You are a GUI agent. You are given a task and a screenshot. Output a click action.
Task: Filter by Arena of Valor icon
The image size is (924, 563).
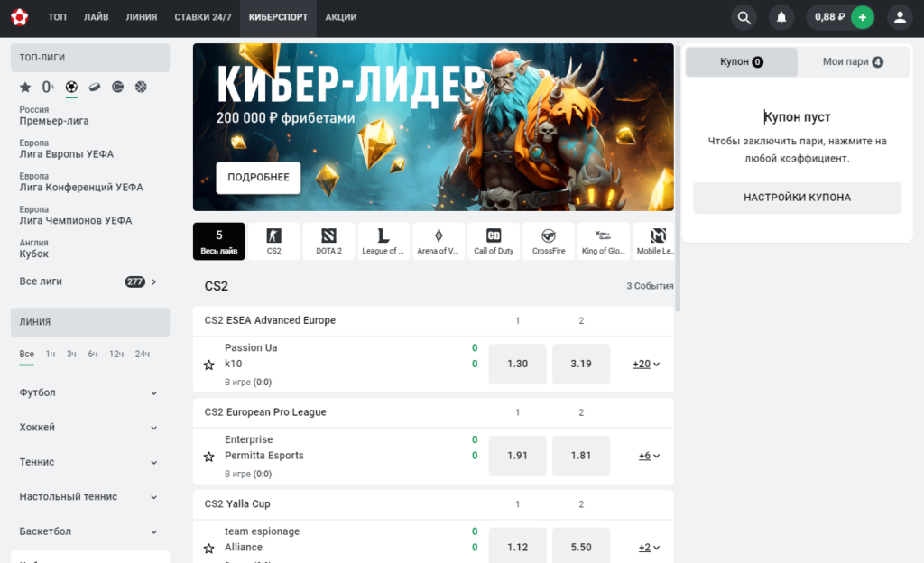[439, 241]
